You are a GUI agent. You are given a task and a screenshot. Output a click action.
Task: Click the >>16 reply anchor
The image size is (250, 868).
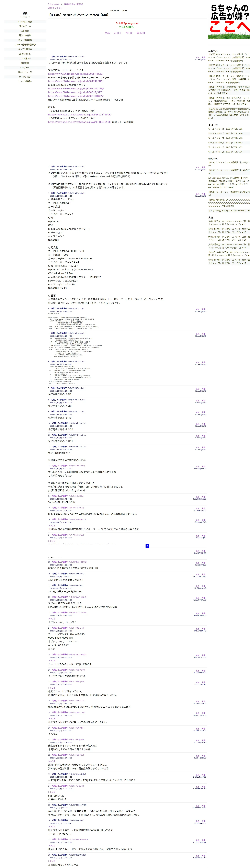pyautogui.click(x=52, y=541)
